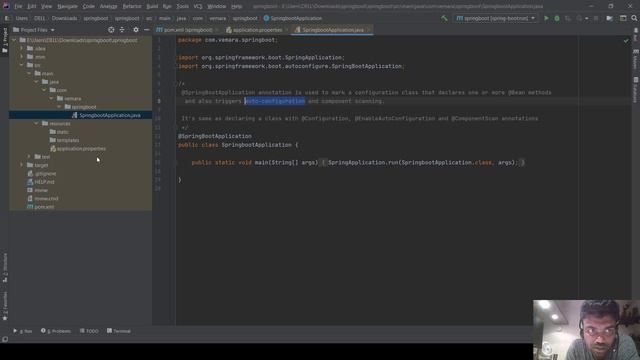Image resolution: width=640 pixels, height=360 pixels.
Task: Select application.properties in project tree
Action: pyautogui.click(x=80, y=149)
